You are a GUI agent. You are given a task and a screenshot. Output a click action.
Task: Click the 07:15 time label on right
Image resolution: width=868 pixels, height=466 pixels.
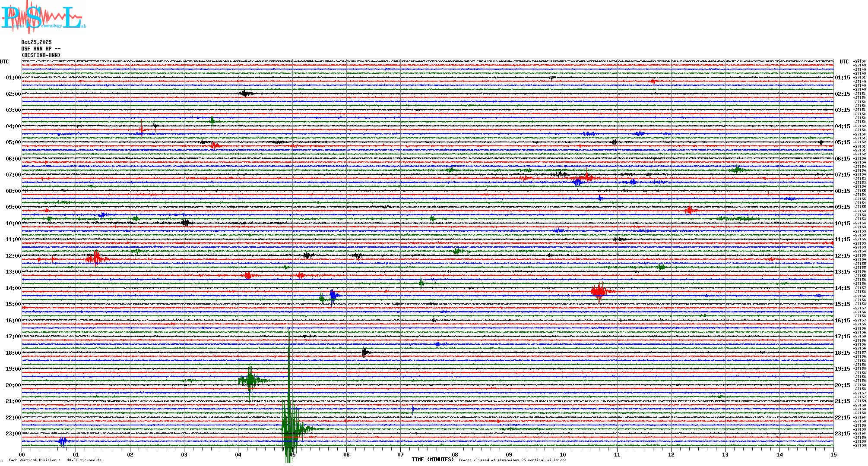[842, 175]
